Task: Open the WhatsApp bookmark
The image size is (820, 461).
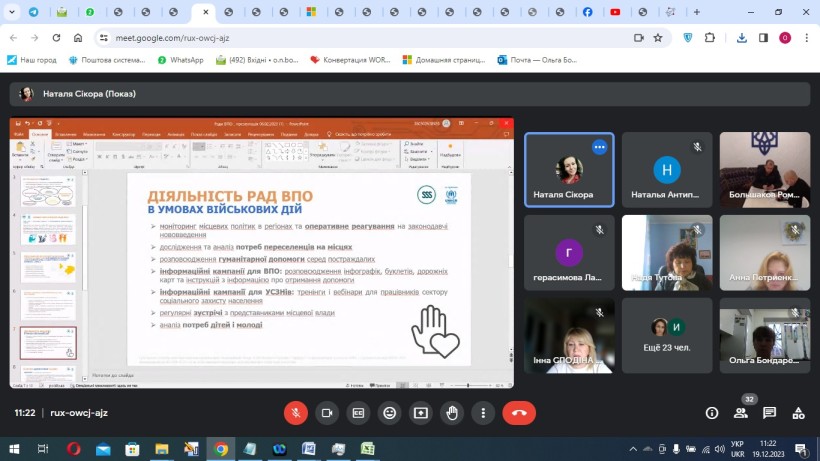Action: [180, 60]
